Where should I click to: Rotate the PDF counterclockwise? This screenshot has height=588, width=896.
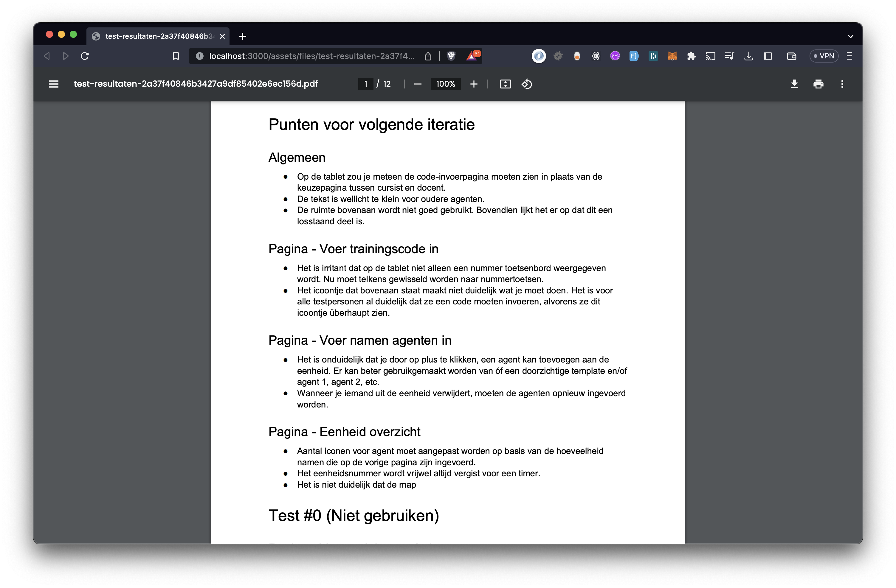pos(526,84)
